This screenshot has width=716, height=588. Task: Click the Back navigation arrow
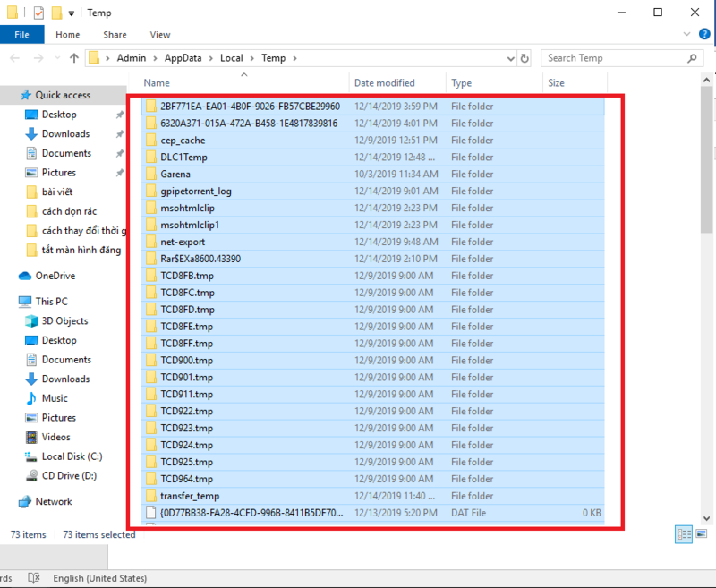click(14, 58)
